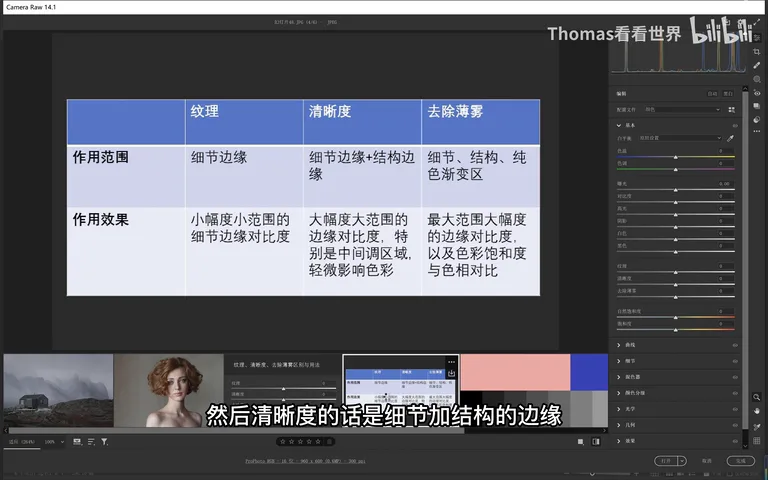
Task: Select the hand pan tool
Action: pyautogui.click(x=757, y=411)
